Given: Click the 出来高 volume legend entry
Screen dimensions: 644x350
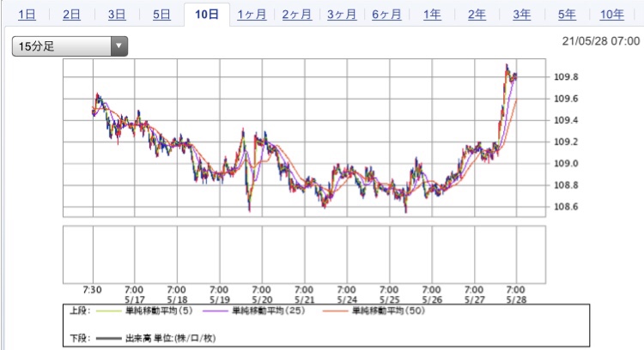Looking at the screenshot, I should (x=171, y=338).
